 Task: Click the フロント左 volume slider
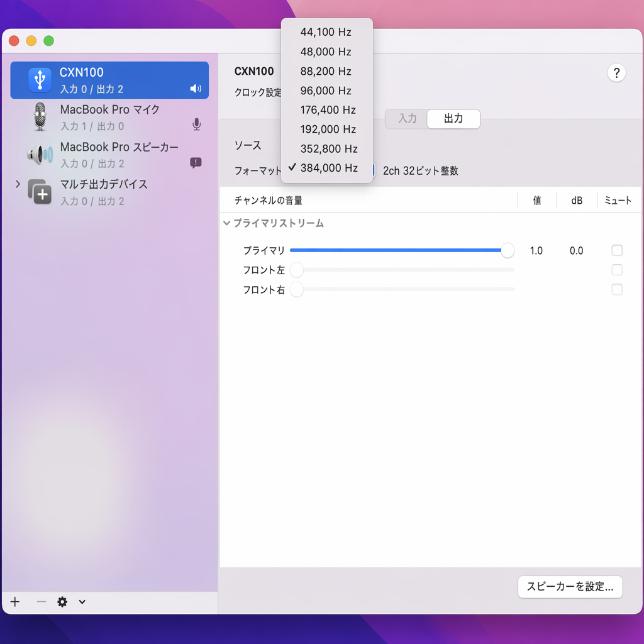(x=402, y=270)
